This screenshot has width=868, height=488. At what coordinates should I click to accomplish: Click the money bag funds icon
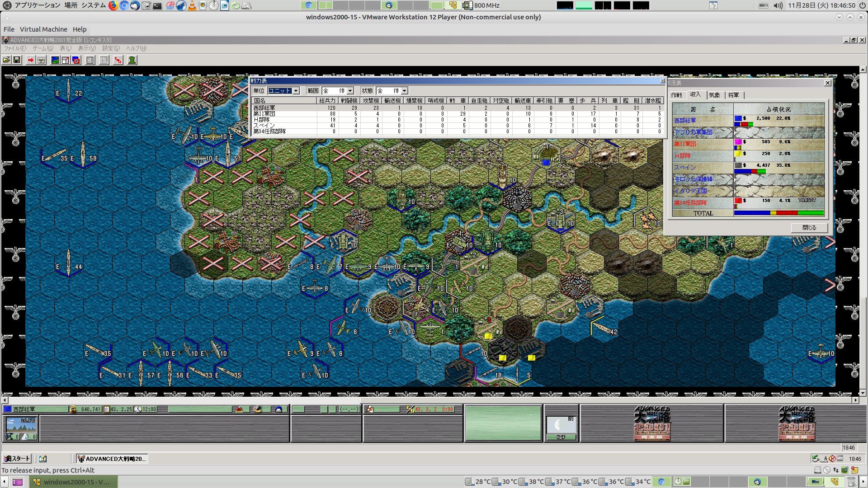click(x=73, y=409)
